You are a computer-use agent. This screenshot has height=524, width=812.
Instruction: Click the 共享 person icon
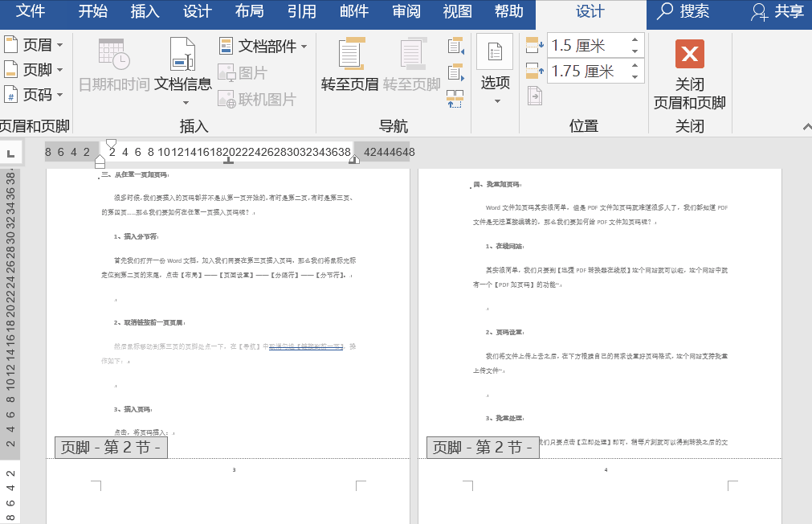[761, 12]
